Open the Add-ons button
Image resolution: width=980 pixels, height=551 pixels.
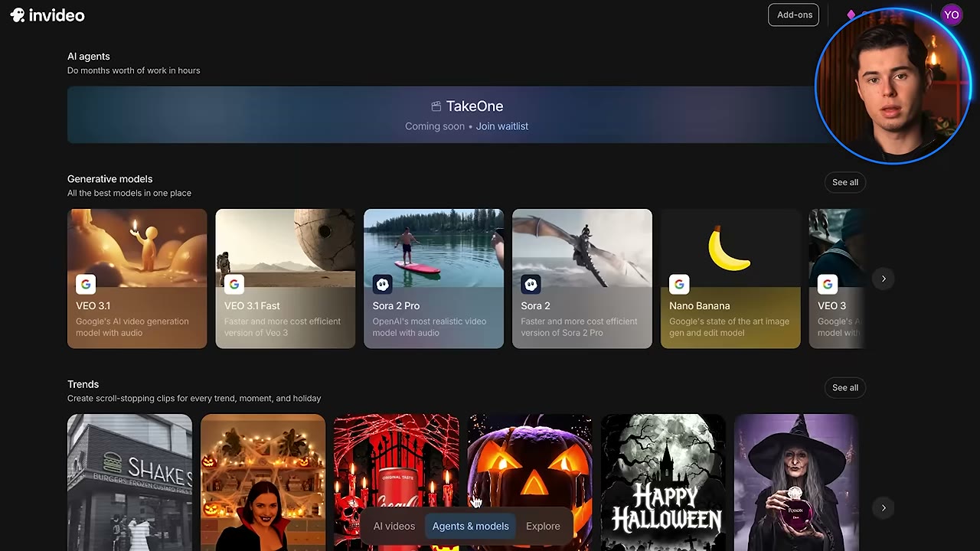point(794,15)
